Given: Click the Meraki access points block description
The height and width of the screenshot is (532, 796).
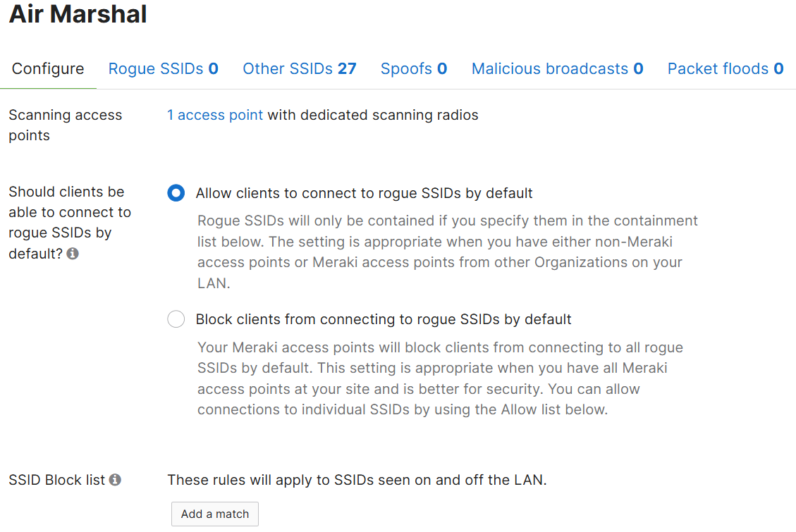Looking at the screenshot, I should click(x=440, y=378).
